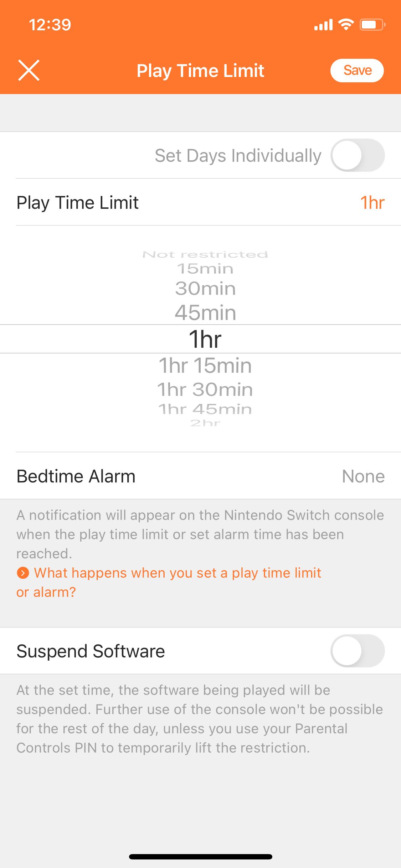Tap the Save button

(357, 70)
